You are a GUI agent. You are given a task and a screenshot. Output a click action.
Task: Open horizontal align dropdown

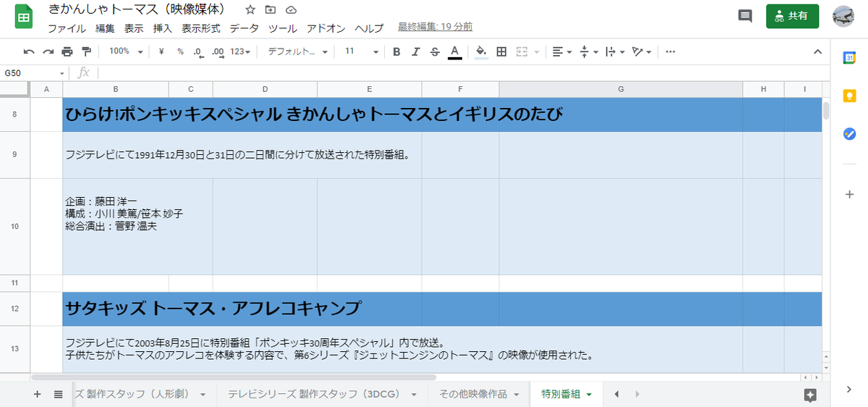tap(561, 51)
